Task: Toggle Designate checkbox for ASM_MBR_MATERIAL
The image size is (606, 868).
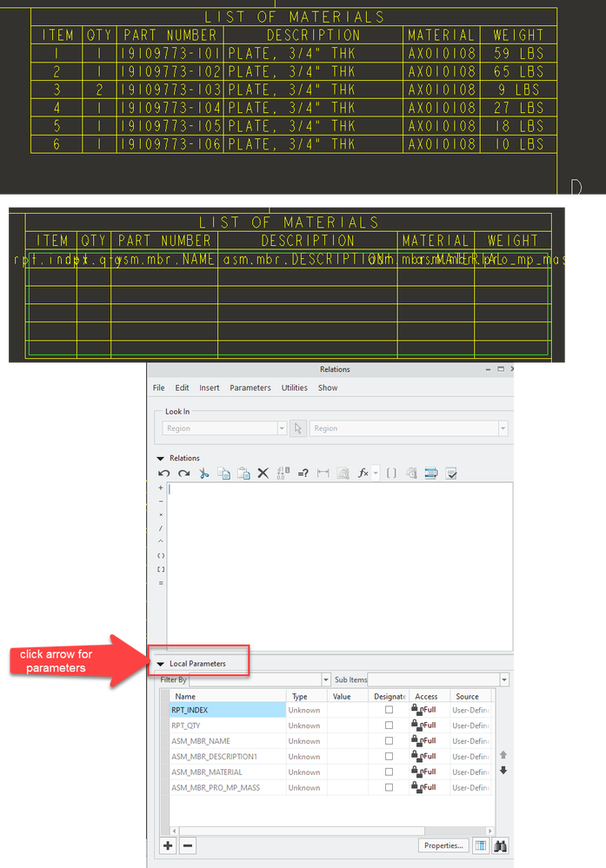Action: pos(389,772)
